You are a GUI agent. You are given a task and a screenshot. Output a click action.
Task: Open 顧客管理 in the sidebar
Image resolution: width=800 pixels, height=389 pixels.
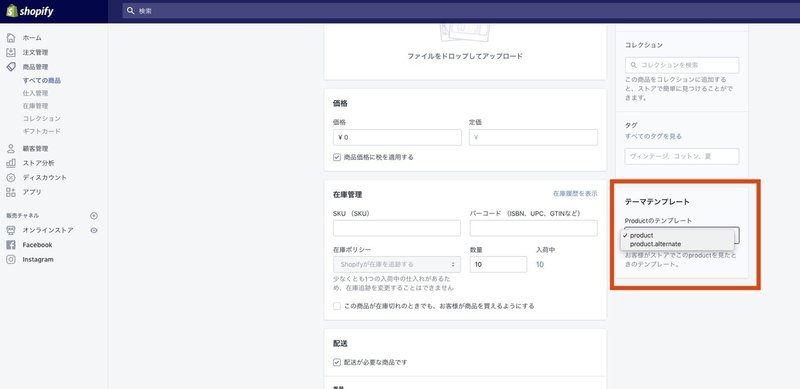pos(35,149)
